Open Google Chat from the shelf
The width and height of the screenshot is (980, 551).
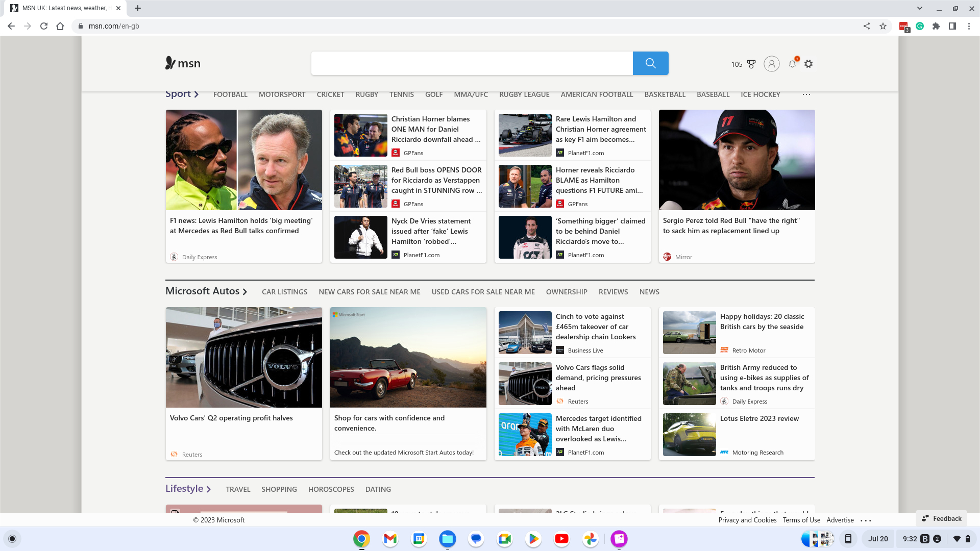point(476,539)
